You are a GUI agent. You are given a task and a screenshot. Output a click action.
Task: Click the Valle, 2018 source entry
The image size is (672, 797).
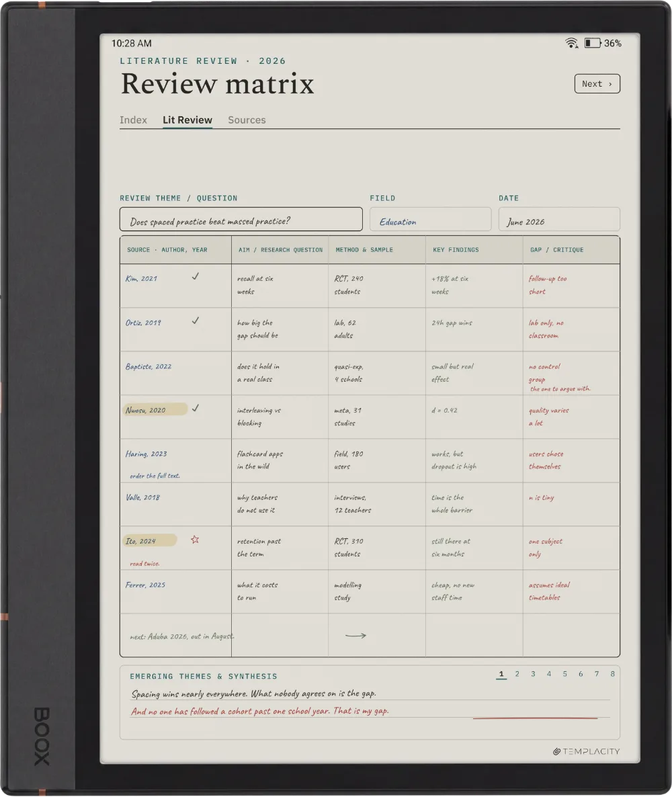pyautogui.click(x=143, y=497)
